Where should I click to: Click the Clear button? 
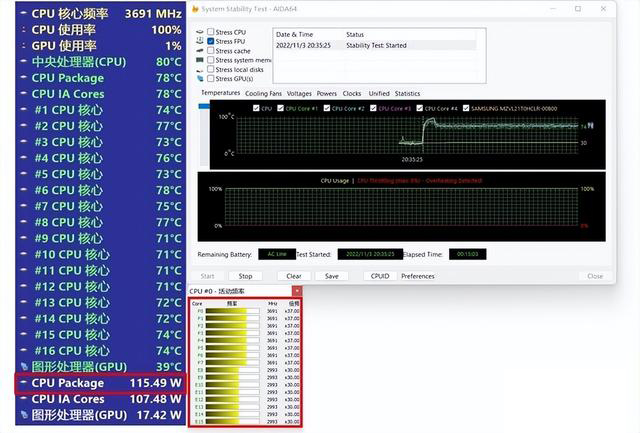[293, 276]
